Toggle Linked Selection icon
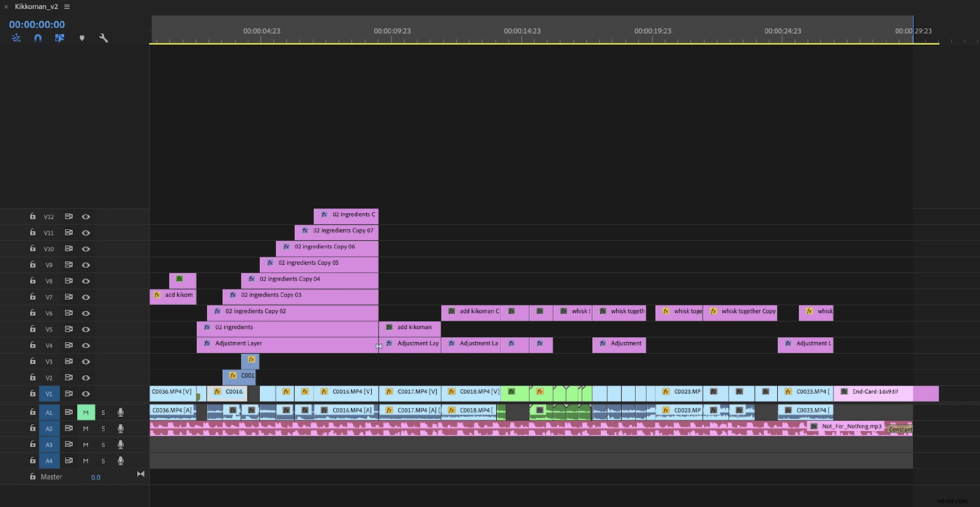 (x=59, y=38)
